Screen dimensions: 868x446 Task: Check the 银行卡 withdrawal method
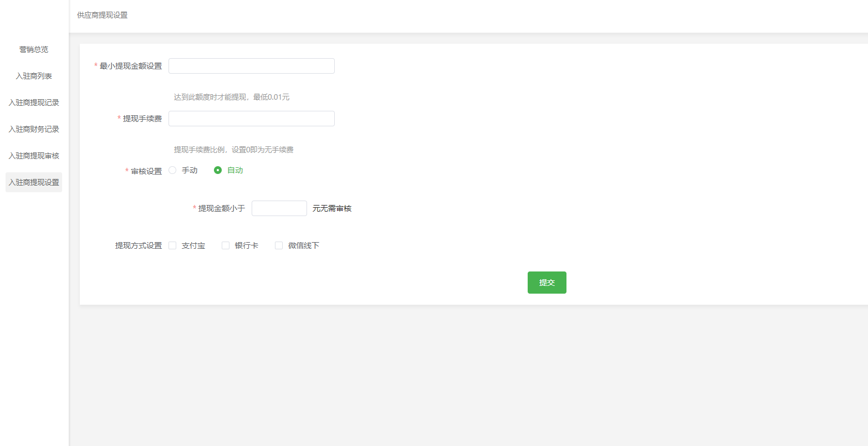(226, 245)
